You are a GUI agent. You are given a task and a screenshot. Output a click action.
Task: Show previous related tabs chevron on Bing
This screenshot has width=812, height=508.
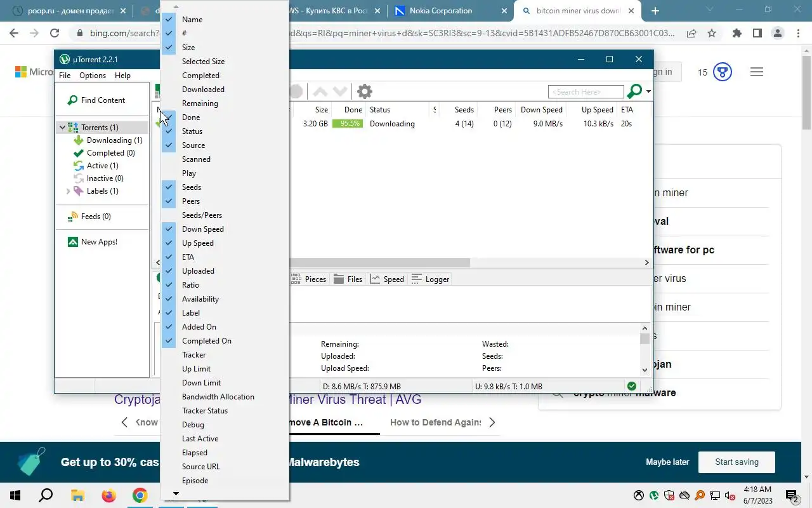coord(124,422)
